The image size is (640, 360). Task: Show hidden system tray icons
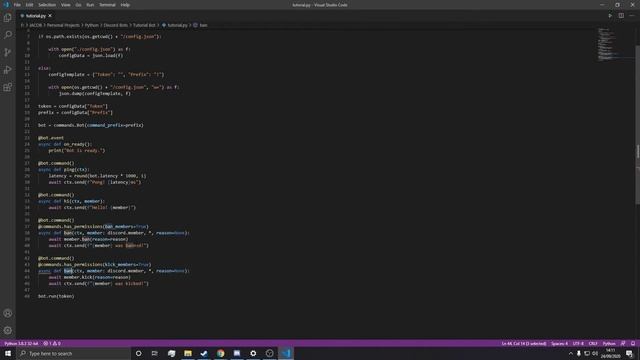(x=571, y=353)
